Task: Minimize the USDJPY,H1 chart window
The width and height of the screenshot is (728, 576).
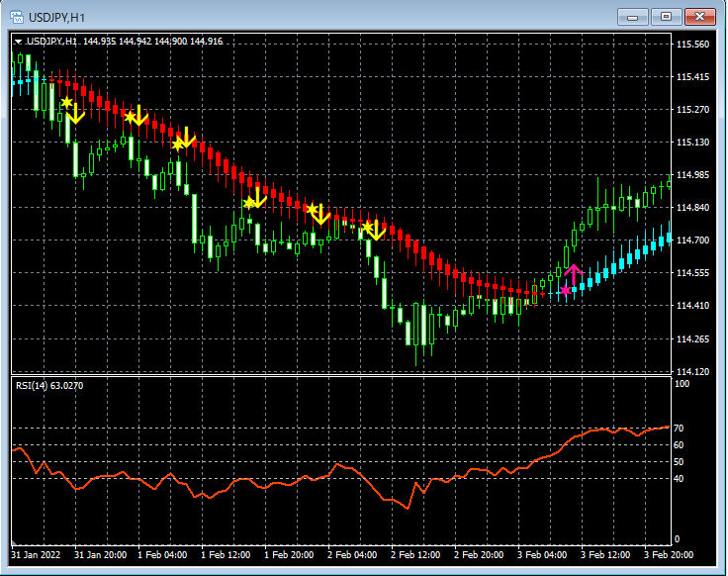Action: (633, 17)
